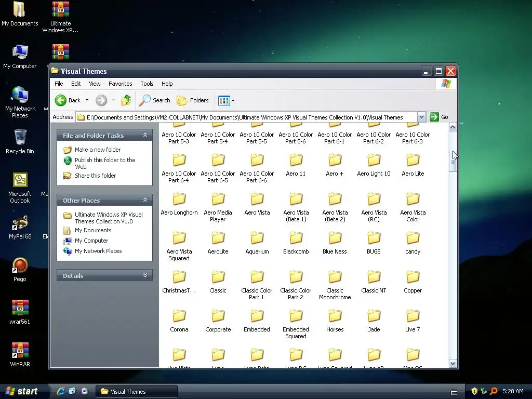Viewport: 532px width, 399px height.
Task: Select the Copper folder
Action: 413,283
